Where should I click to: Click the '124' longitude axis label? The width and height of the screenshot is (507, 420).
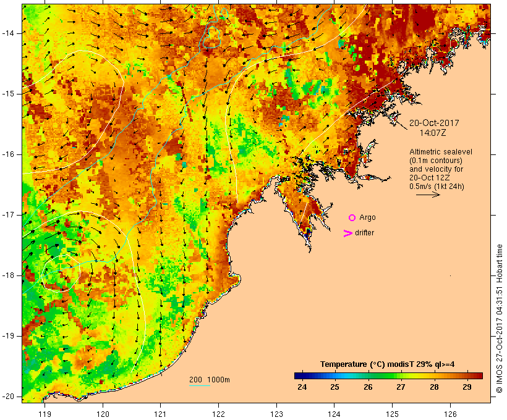(x=334, y=414)
